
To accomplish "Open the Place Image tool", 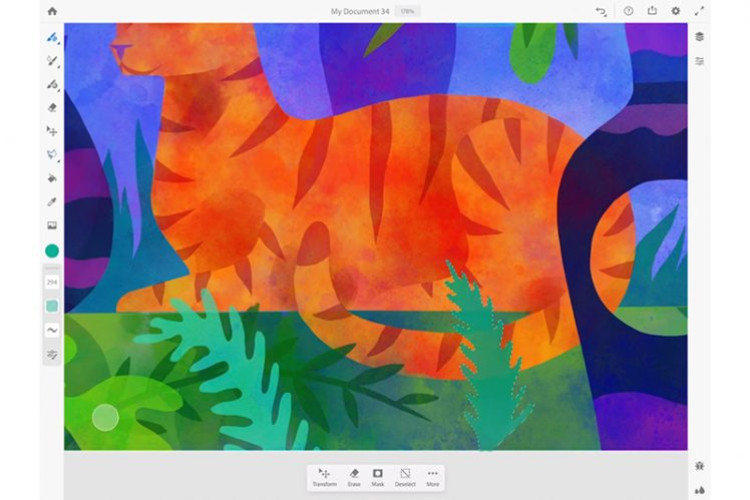I will point(52,226).
